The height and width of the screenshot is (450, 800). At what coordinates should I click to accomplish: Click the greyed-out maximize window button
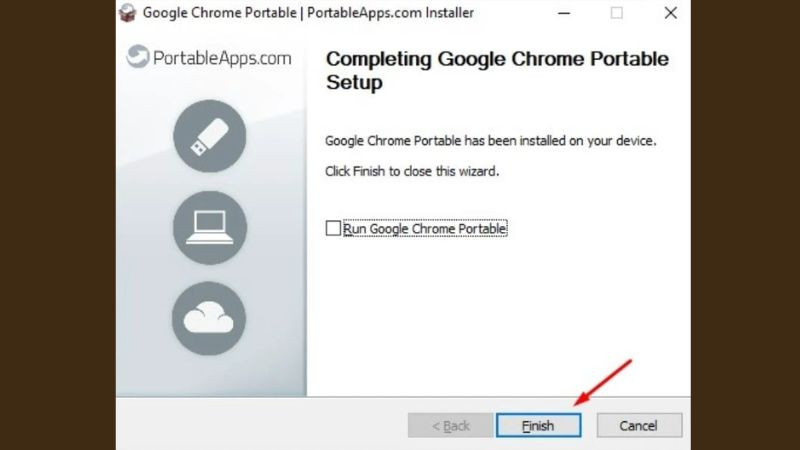(x=616, y=13)
